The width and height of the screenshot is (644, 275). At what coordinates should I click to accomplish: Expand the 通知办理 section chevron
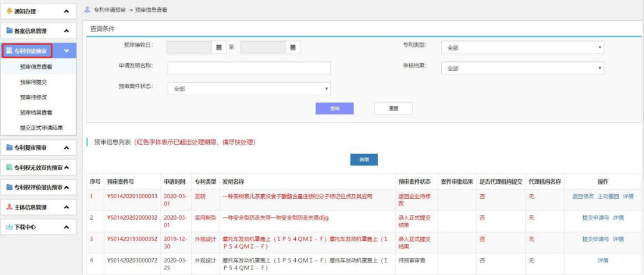point(66,11)
